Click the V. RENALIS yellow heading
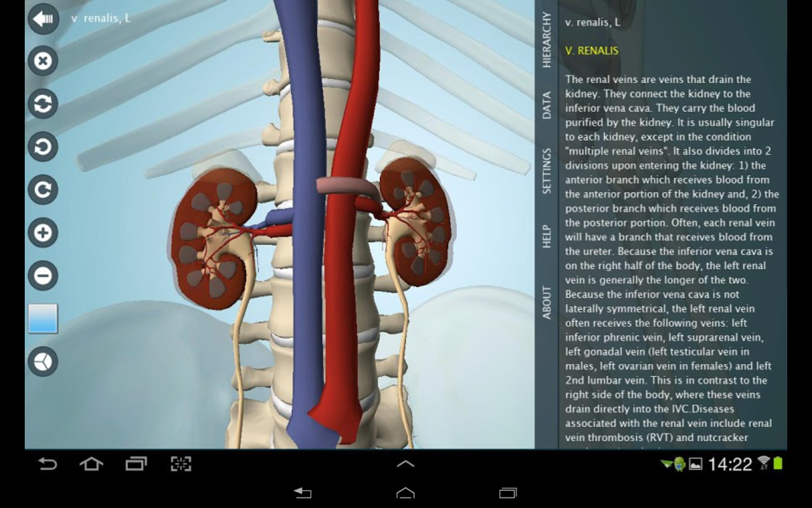This screenshot has width=812, height=508. click(x=592, y=51)
